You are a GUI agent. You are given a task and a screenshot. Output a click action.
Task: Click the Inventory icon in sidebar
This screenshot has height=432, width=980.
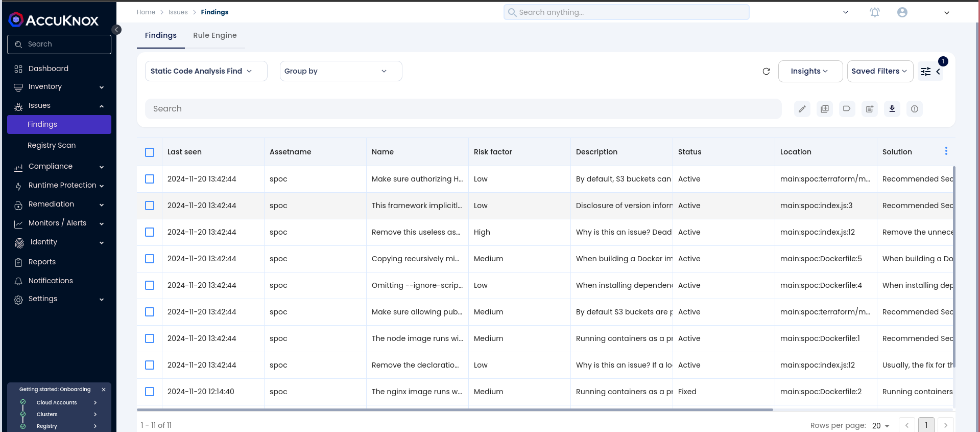point(18,87)
